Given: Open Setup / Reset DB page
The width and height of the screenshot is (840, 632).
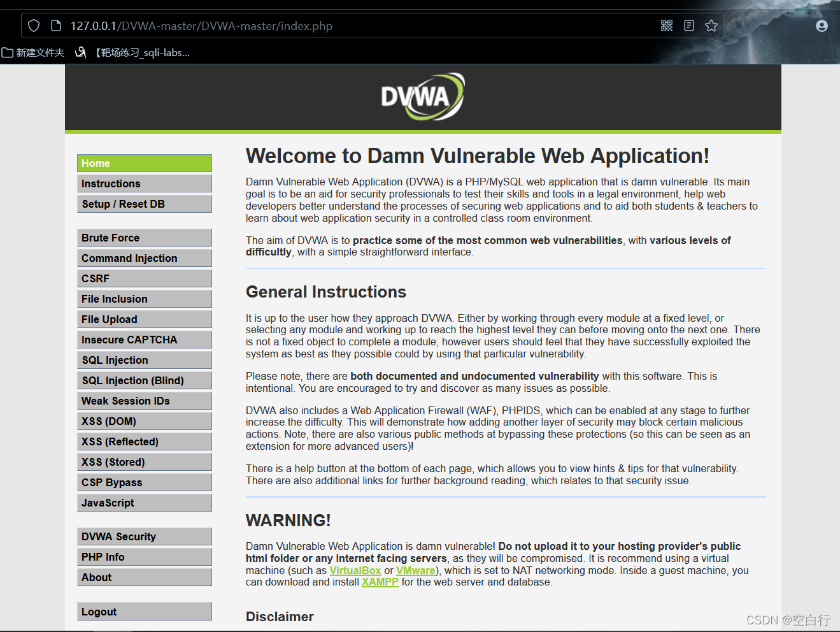Looking at the screenshot, I should click(x=145, y=204).
